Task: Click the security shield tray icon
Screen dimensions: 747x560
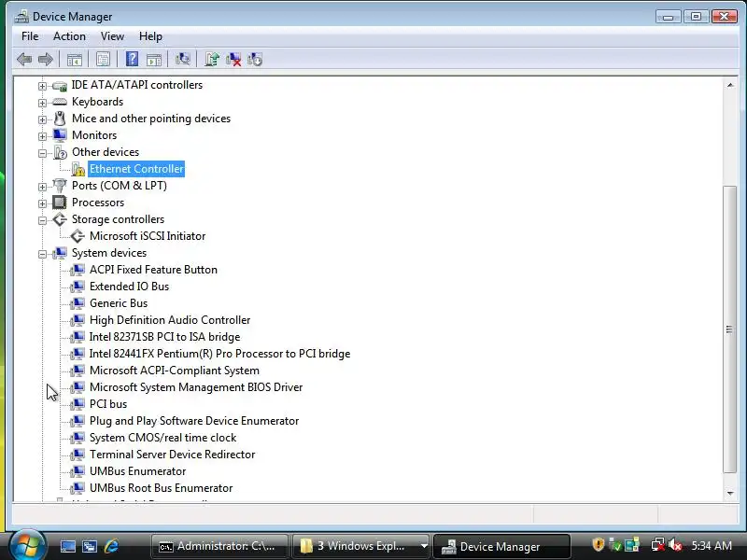Action: tap(598, 545)
